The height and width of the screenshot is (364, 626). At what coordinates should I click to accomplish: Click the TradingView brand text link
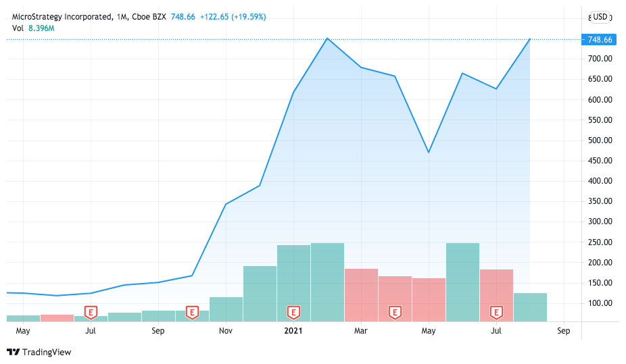pyautogui.click(x=46, y=352)
